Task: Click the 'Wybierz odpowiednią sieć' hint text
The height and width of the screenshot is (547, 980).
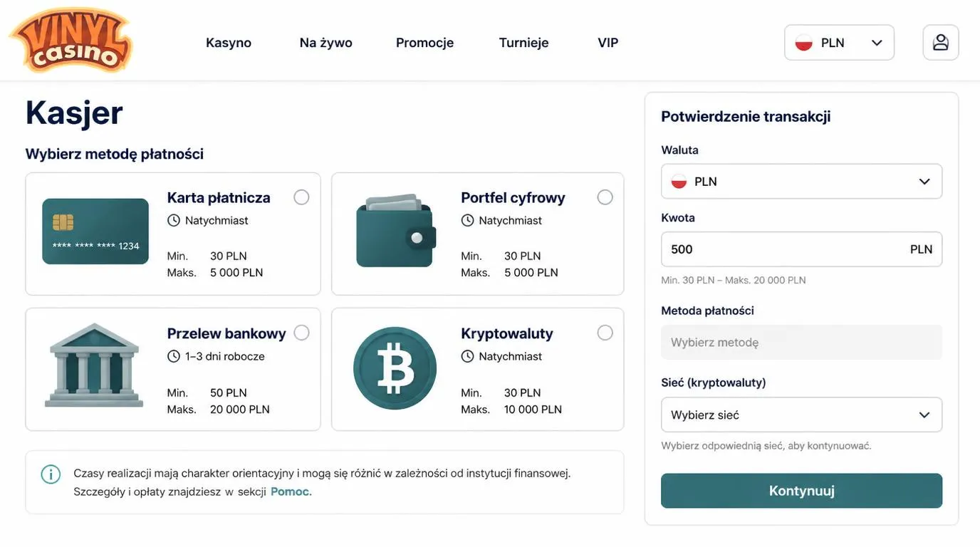Action: click(x=766, y=446)
